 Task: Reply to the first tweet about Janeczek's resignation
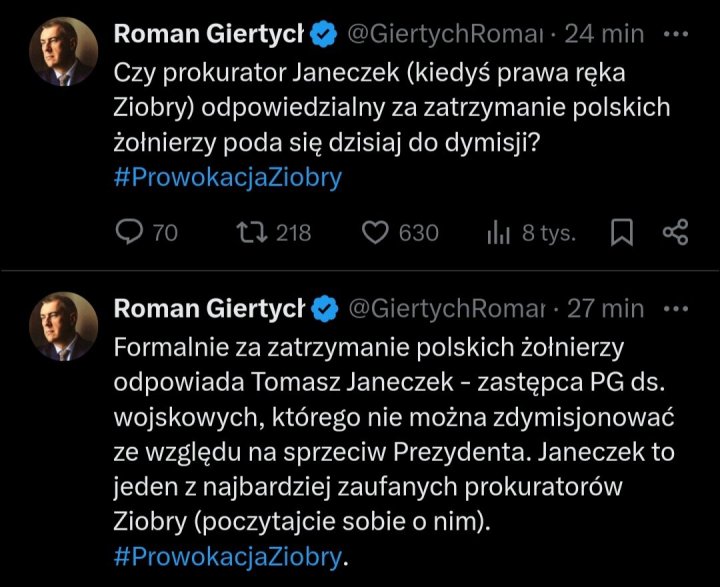(131, 233)
